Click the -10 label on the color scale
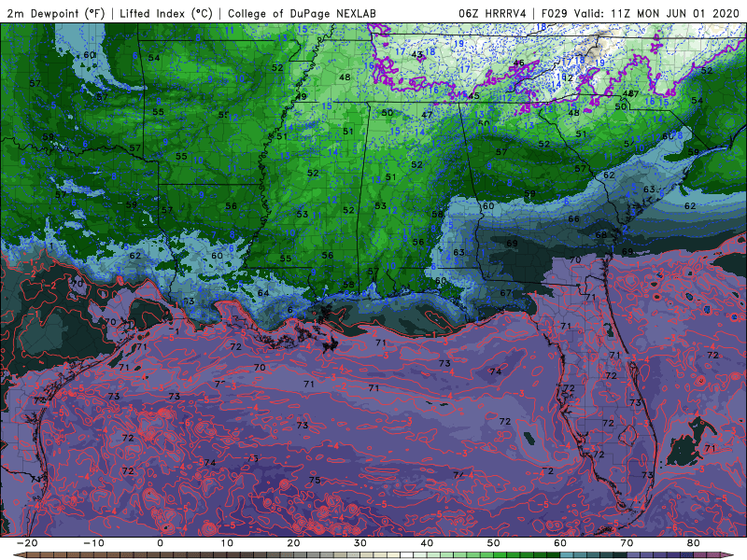Viewport: 747px width, 560px height. (93, 543)
